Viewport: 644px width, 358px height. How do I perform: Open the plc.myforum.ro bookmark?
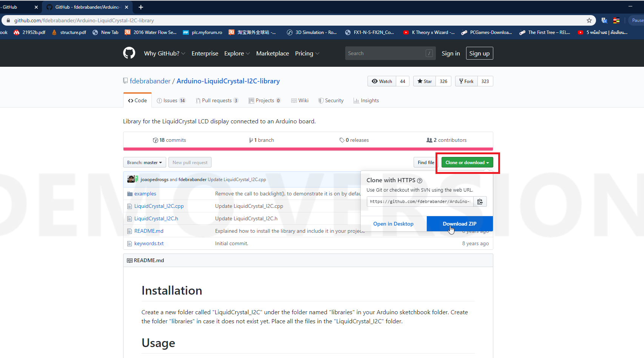[x=202, y=32]
